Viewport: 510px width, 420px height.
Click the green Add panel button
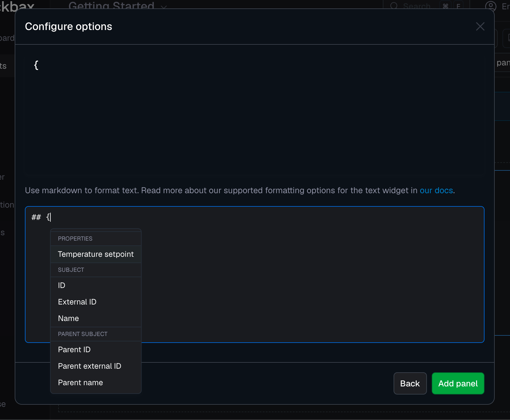[458, 383]
